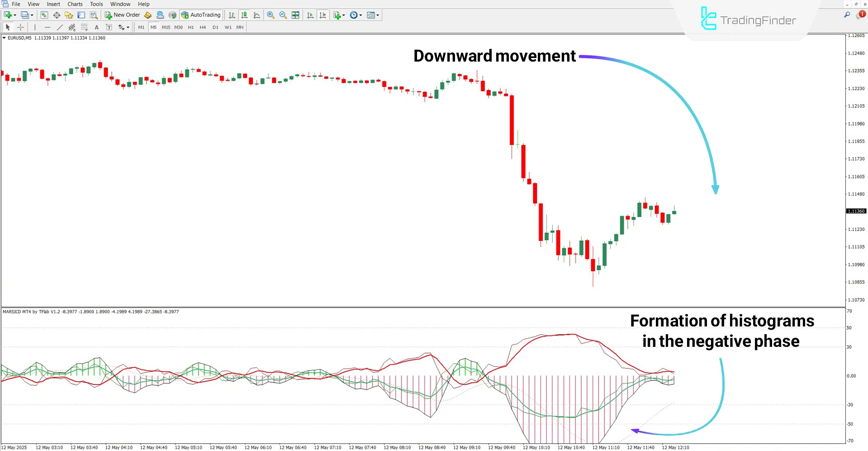Collapse the EURUSD,M5 chart header triangle
Screen dimensions: 868x451
point(4,38)
